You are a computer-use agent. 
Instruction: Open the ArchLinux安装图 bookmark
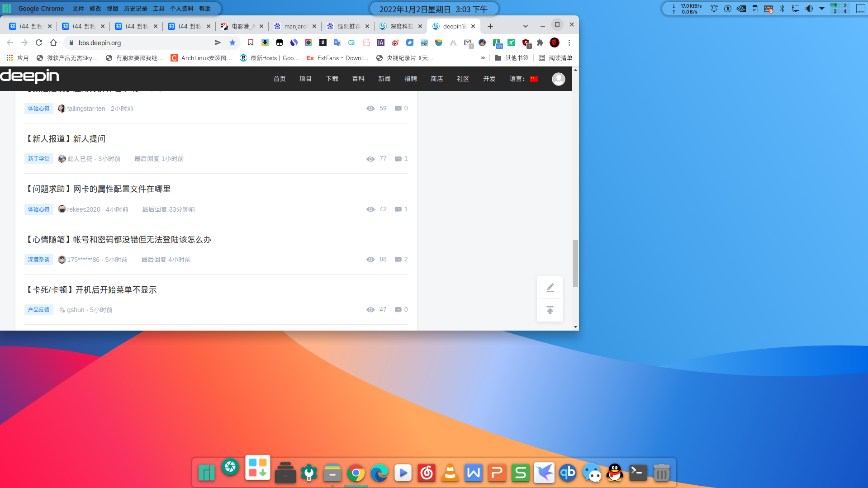point(202,58)
